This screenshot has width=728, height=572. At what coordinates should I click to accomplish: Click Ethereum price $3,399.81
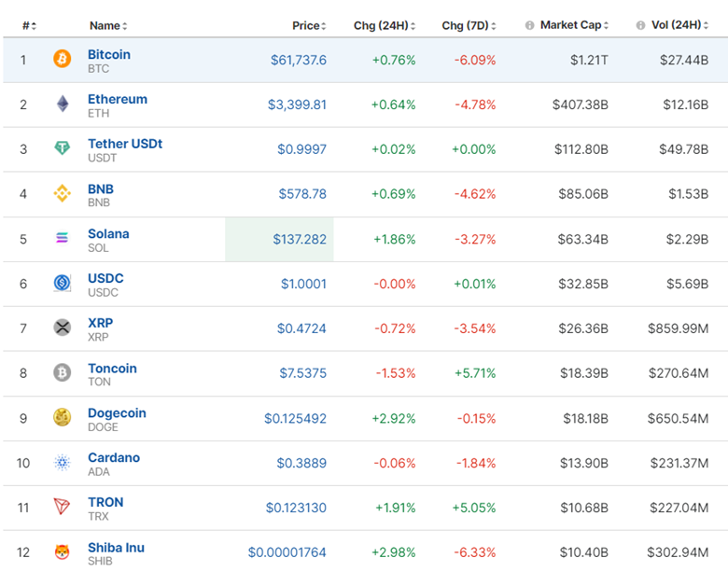click(297, 105)
